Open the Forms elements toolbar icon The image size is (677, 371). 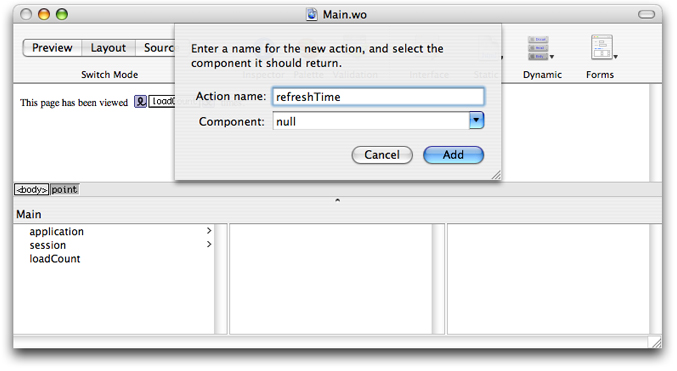[603, 48]
